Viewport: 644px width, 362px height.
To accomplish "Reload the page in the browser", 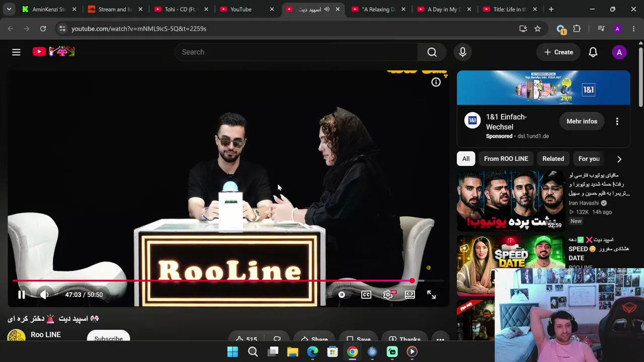I will [43, 29].
